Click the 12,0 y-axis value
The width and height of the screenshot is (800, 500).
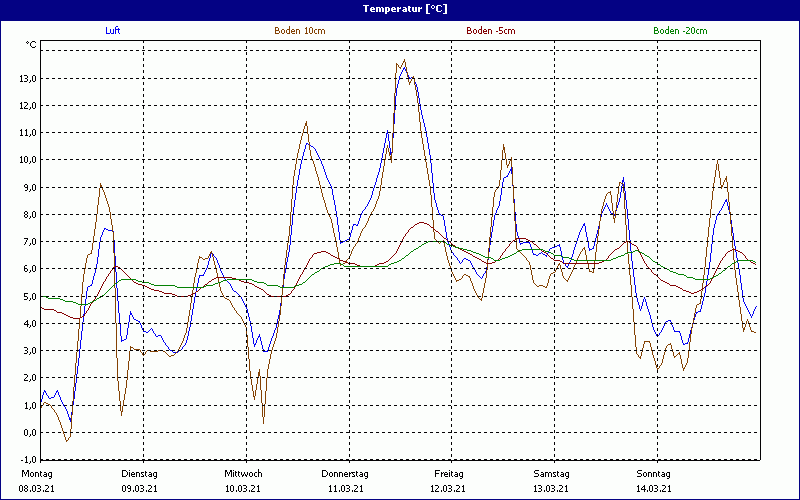coord(28,106)
